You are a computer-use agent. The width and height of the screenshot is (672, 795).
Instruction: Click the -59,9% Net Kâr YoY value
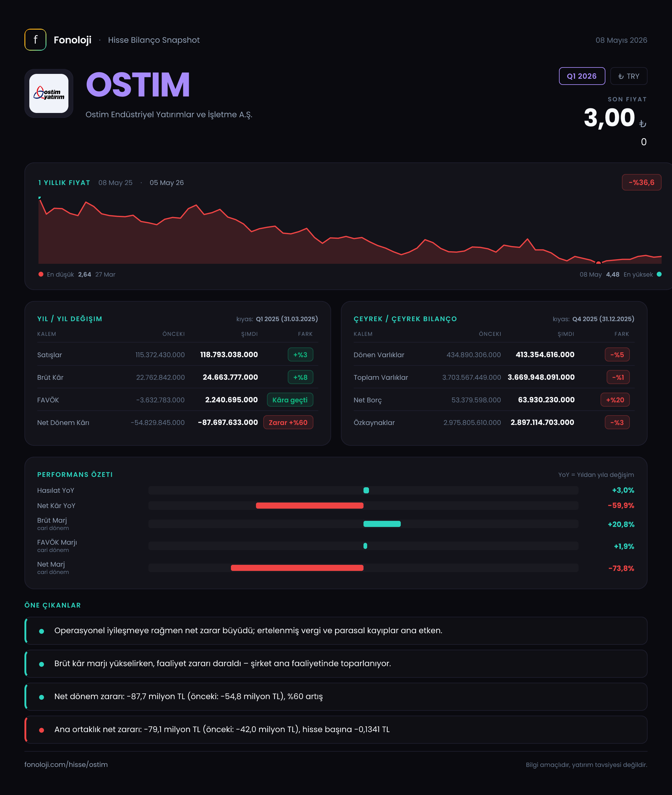click(x=621, y=505)
